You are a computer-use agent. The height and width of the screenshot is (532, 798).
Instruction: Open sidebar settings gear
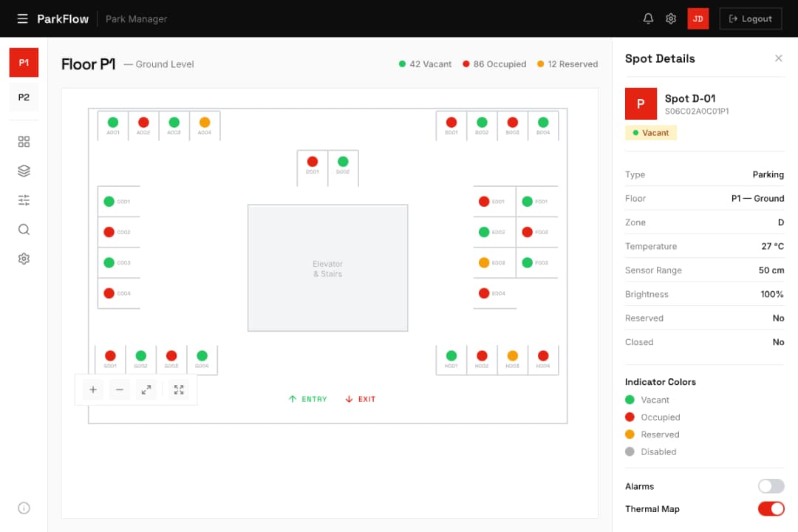coord(23,259)
